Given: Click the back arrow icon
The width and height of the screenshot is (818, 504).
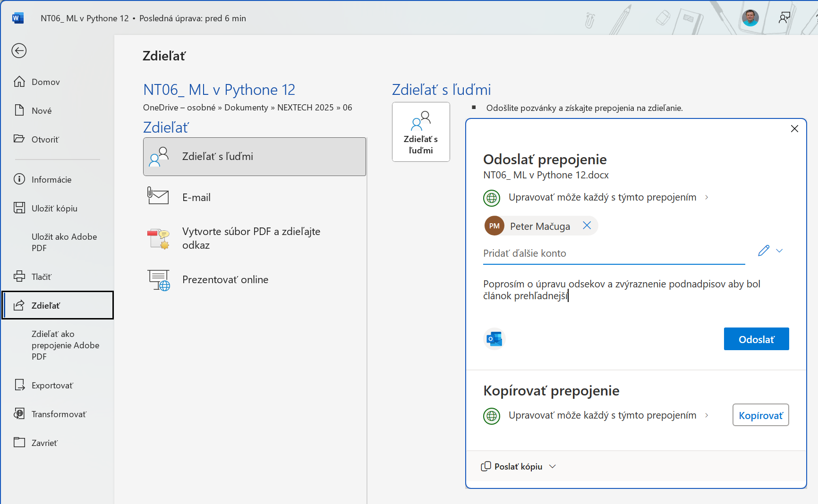Looking at the screenshot, I should coord(19,50).
